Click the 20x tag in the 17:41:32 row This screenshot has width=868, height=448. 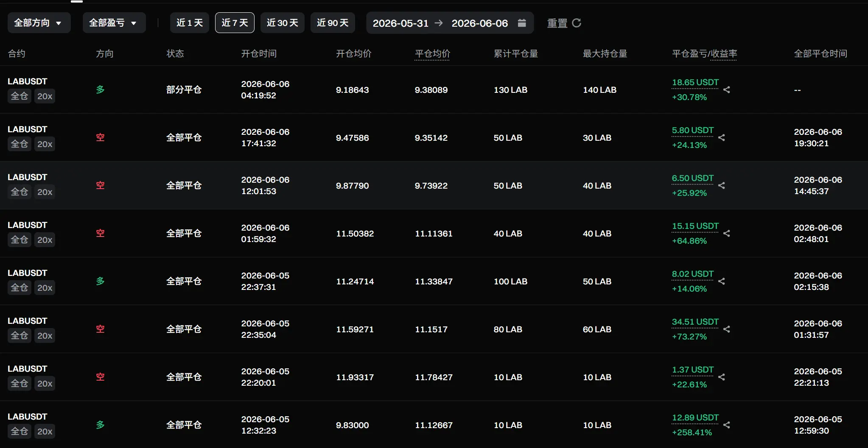coord(45,144)
